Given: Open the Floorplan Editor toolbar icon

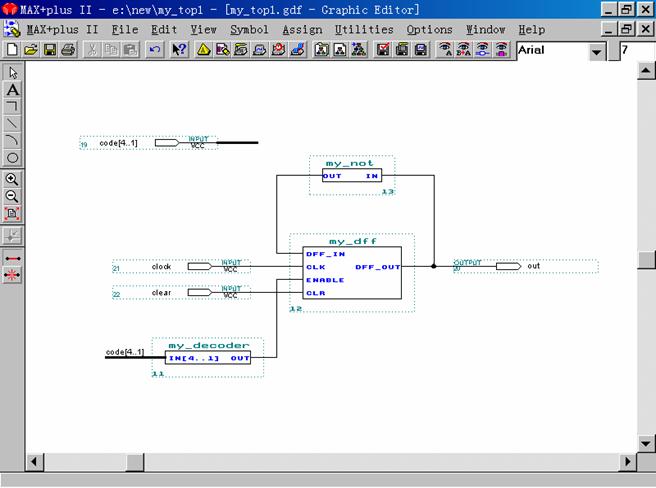Looking at the screenshot, I should pyautogui.click(x=223, y=50).
